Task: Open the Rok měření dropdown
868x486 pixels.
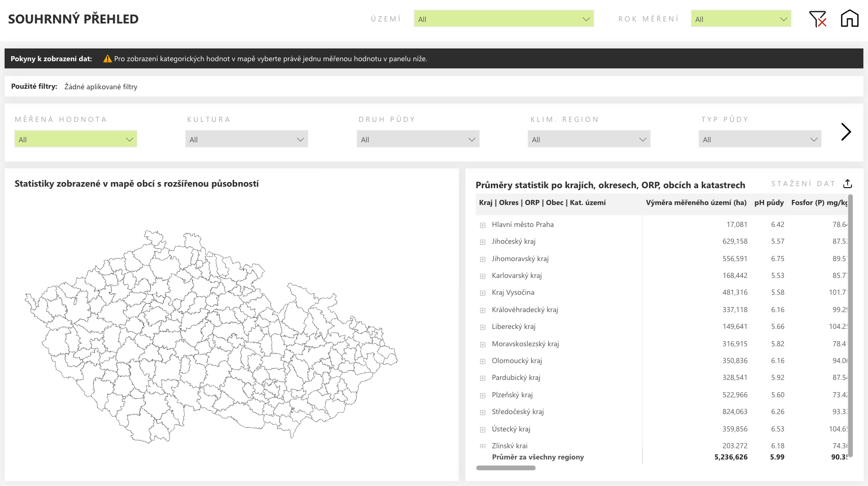Action: click(740, 19)
